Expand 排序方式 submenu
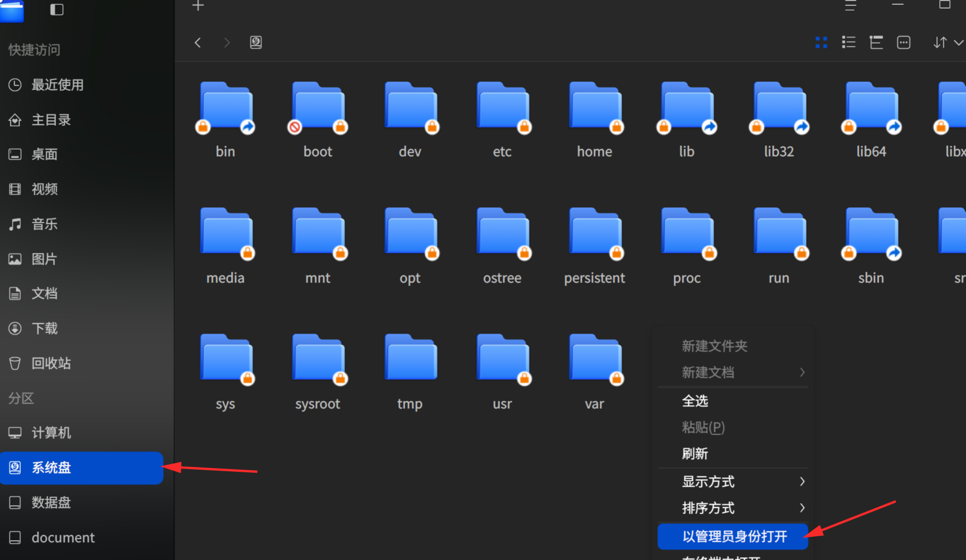 [733, 508]
